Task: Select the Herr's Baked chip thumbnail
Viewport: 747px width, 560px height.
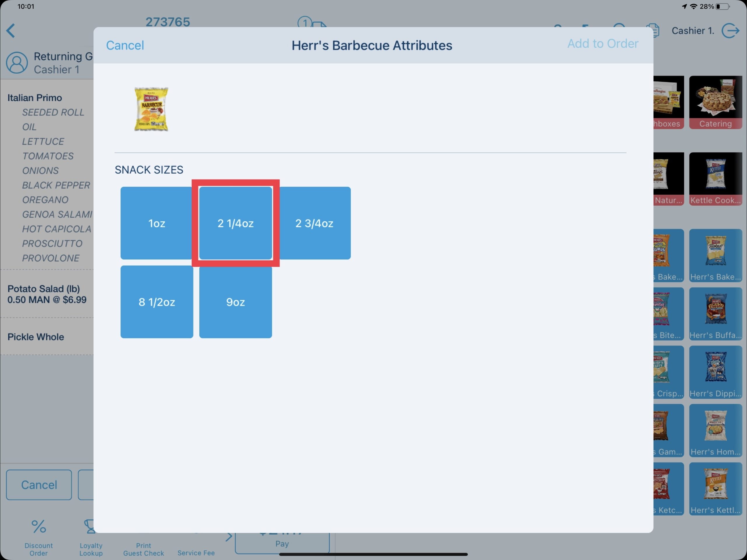Action: click(x=715, y=255)
